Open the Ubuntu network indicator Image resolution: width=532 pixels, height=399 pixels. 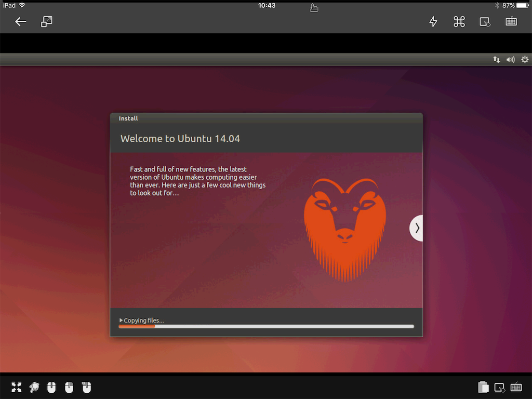pyautogui.click(x=496, y=60)
